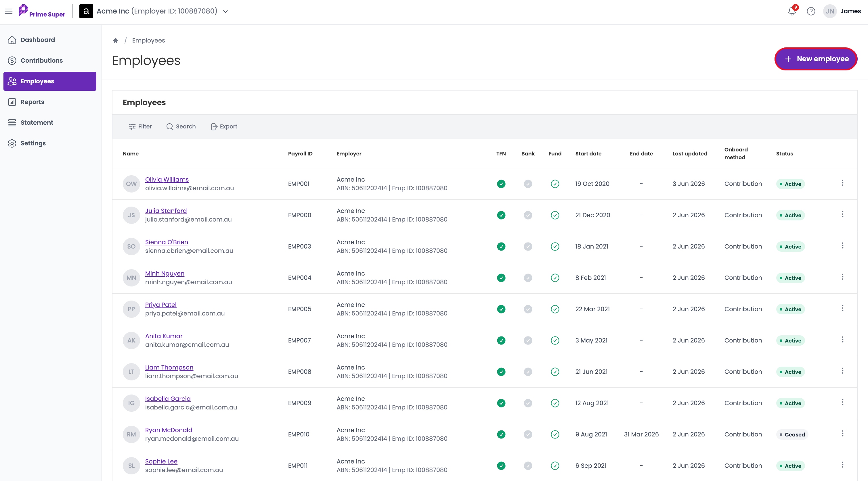The image size is (868, 481).
Task: Open row actions menu for Priya Patel
Action: pos(842,308)
